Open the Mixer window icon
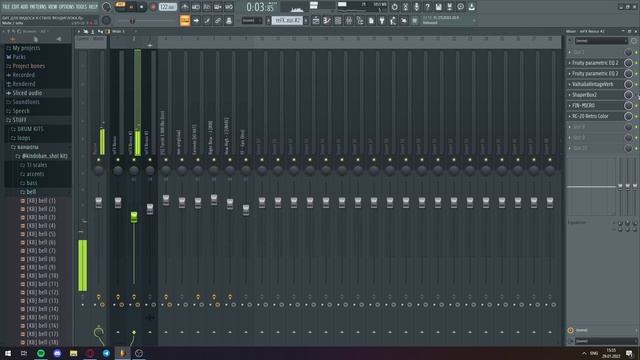 349,20
